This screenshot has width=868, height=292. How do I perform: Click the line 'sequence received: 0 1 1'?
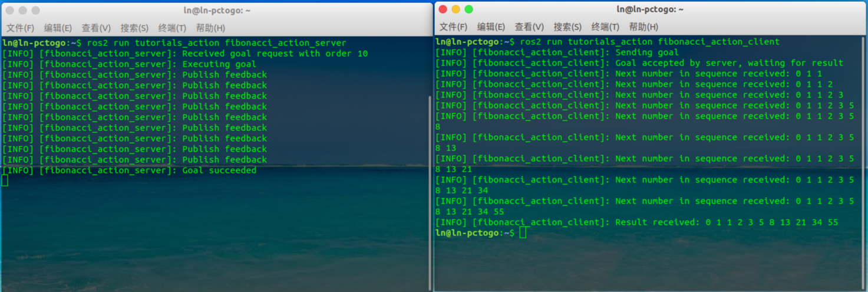[x=629, y=74]
